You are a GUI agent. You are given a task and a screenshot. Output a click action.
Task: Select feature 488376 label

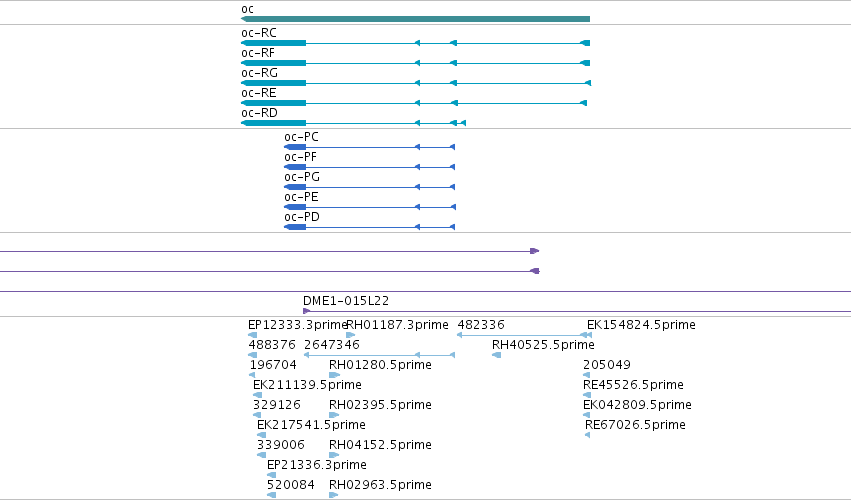click(272, 345)
